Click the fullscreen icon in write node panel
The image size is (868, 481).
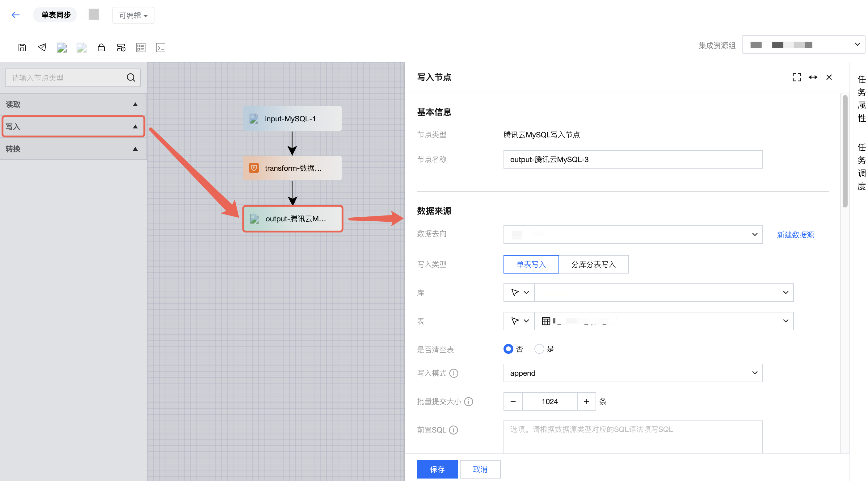(x=797, y=77)
